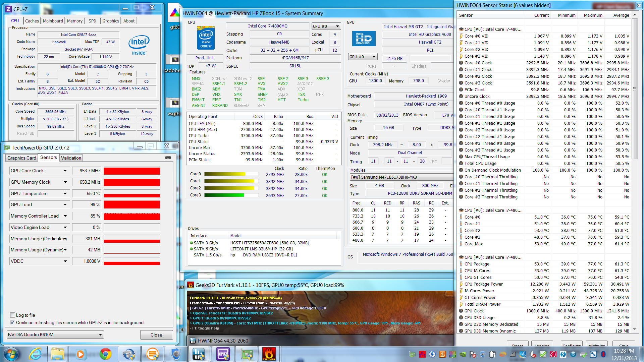This screenshot has height=362, width=644.
Task: Enable the Log to file checkbox
Action: (x=12, y=315)
